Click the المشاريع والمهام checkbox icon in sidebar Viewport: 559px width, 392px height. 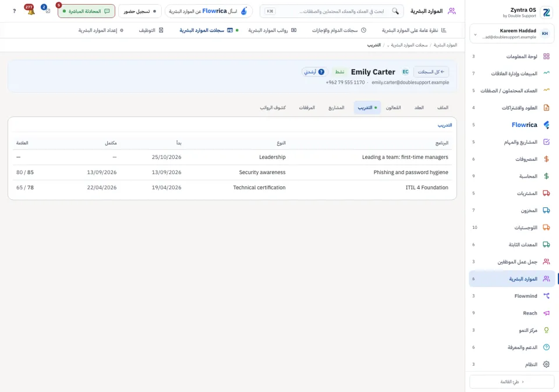(546, 142)
